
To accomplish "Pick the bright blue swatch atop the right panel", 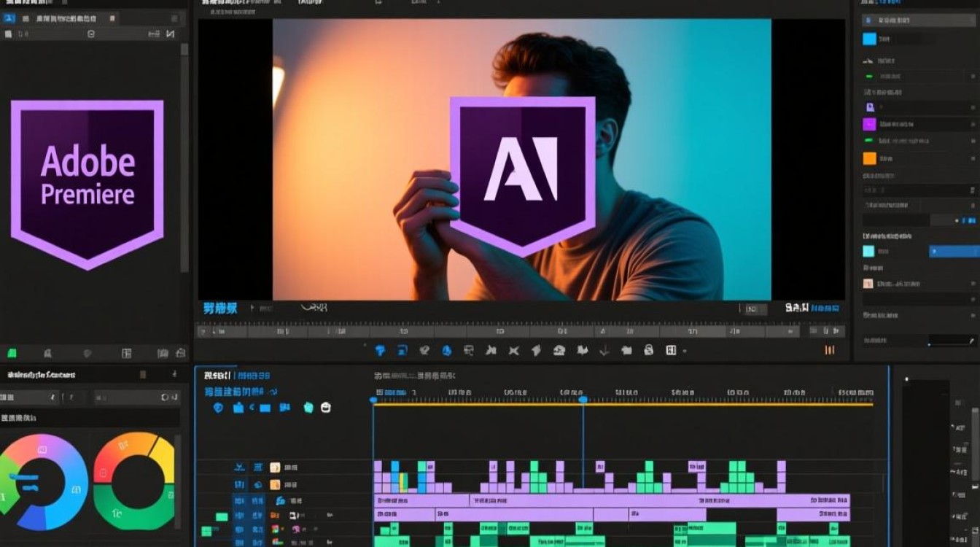I will click(869, 39).
